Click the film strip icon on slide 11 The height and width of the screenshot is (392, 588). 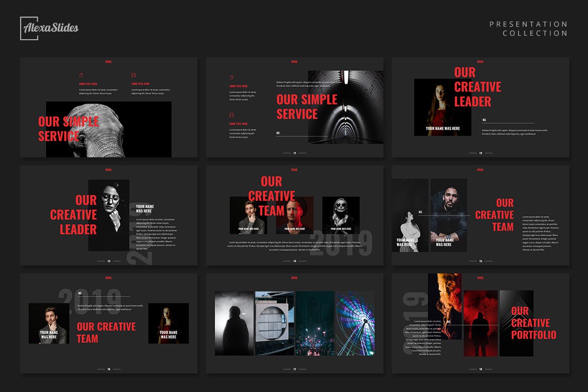tap(232, 115)
